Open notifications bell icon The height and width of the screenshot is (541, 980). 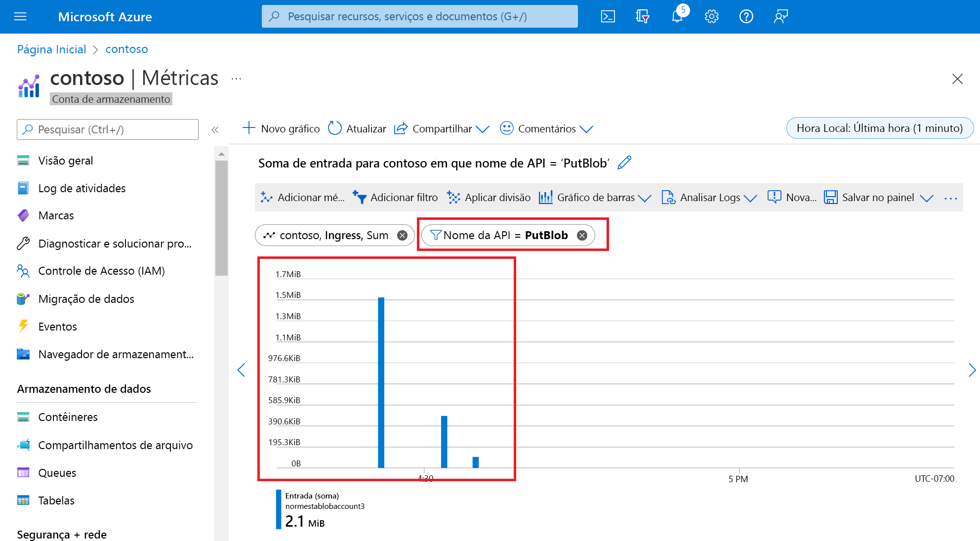(x=677, y=17)
